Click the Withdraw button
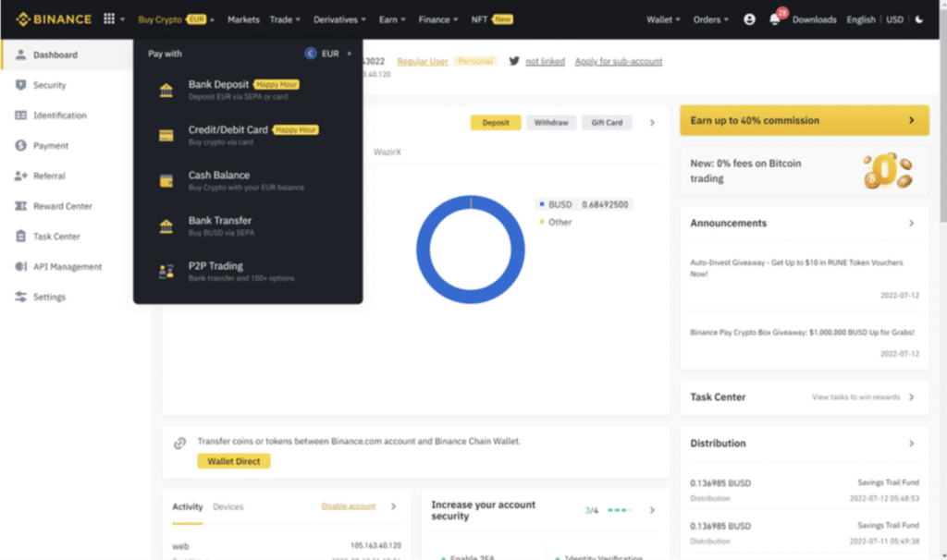 point(551,123)
